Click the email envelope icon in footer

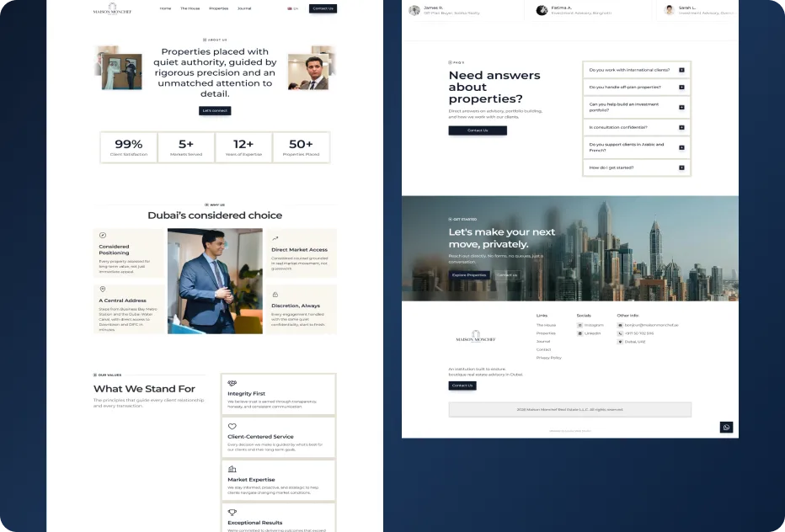pyautogui.click(x=620, y=325)
